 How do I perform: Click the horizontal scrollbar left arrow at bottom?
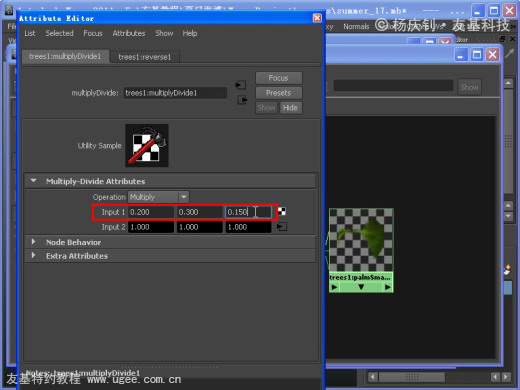tap(373, 377)
